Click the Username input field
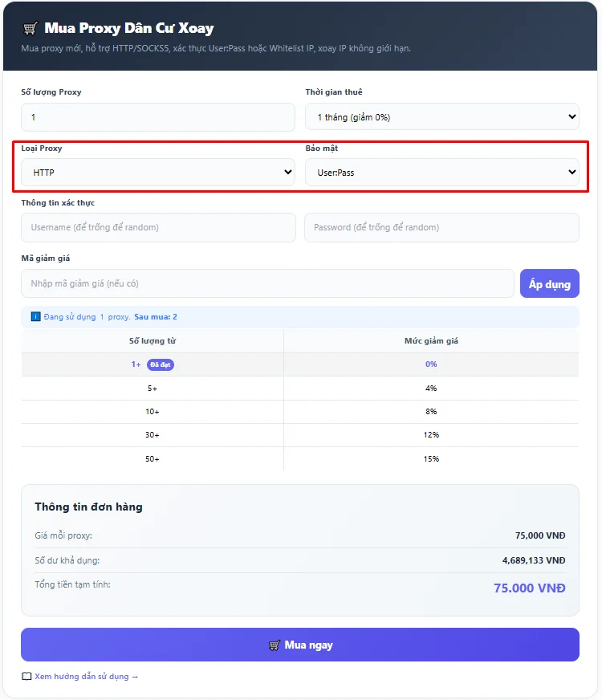The height and width of the screenshot is (700, 602). (x=158, y=227)
